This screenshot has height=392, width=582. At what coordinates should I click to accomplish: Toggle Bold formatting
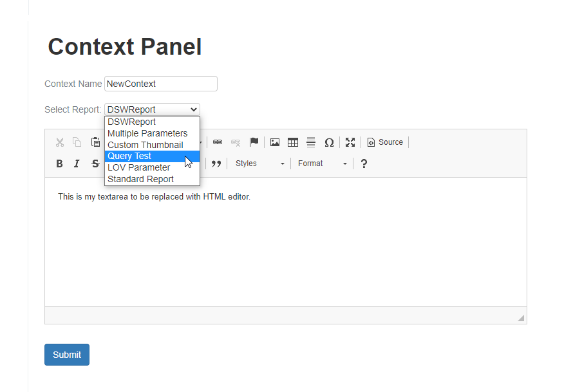pyautogui.click(x=59, y=163)
